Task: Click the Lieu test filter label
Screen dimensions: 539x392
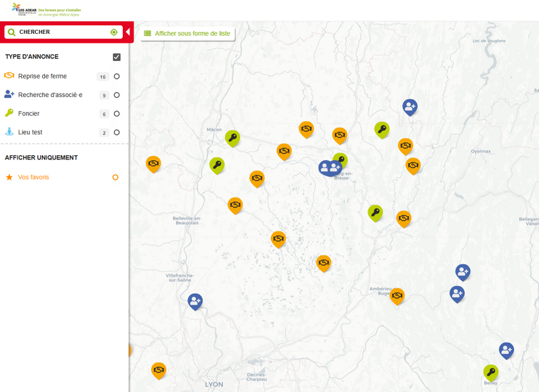Action: point(31,132)
